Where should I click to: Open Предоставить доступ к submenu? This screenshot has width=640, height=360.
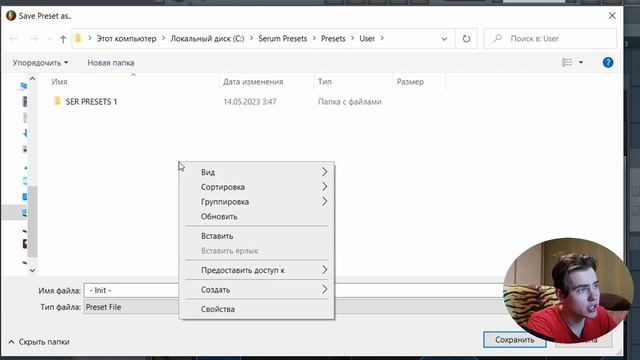click(x=257, y=270)
